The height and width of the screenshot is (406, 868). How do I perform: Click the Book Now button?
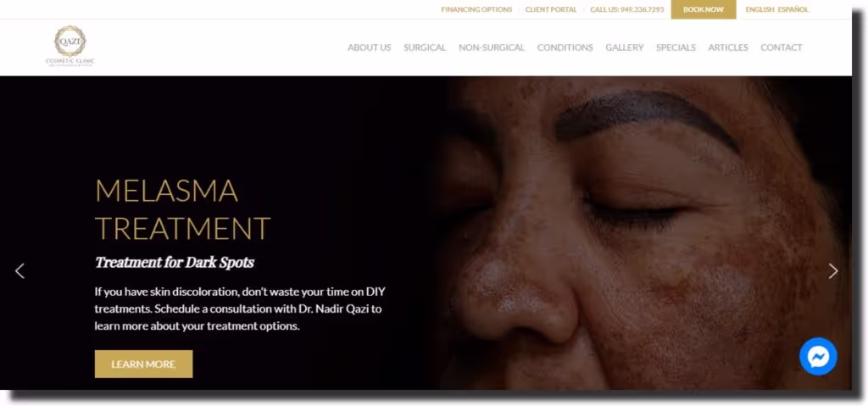(x=703, y=9)
